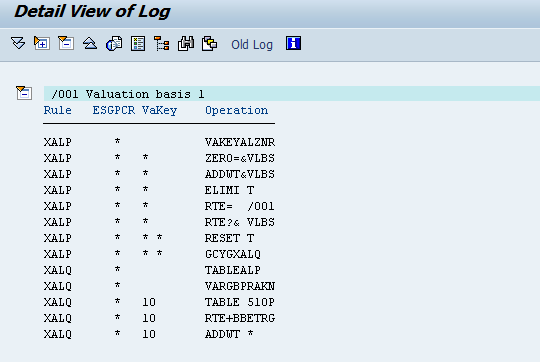Open the list legend icon
Viewport: 540px width, 362px height.
pyautogui.click(x=138, y=43)
